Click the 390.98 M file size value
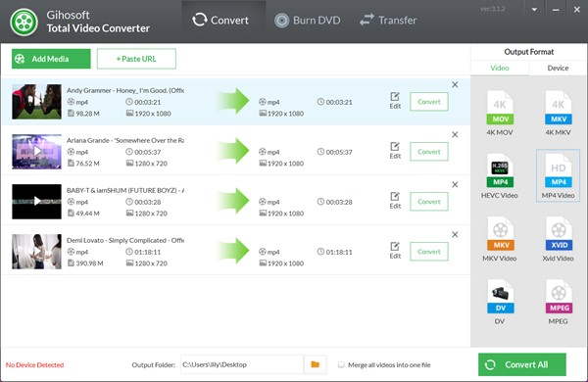This screenshot has width=588, height=382. point(89,263)
